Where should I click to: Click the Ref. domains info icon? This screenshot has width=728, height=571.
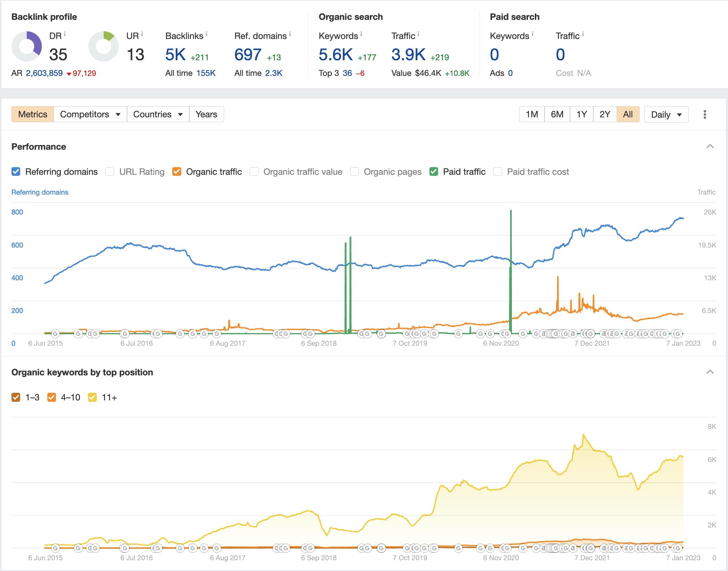click(x=290, y=34)
